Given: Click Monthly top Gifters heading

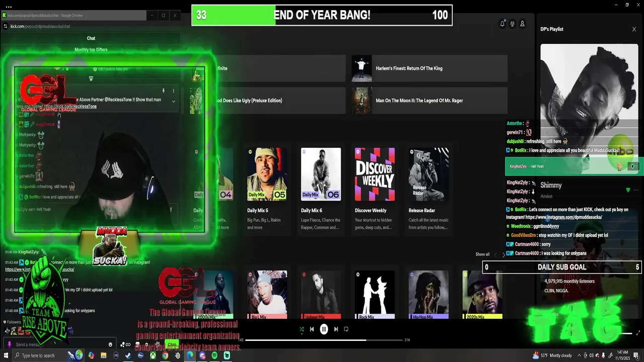Looking at the screenshot, I should click(x=91, y=50).
